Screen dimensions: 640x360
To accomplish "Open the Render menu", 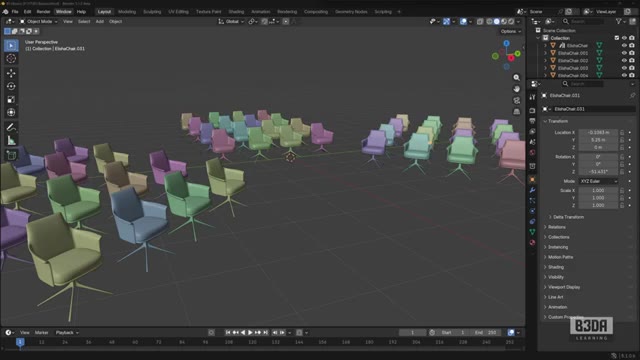I will (43, 12).
